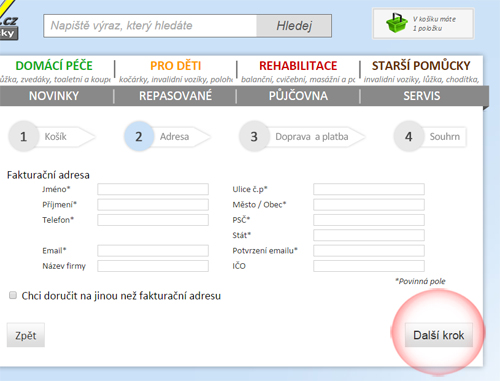The width and height of the screenshot is (500, 381).
Task: Open the DOMÁCÍ PÉČE category
Action: pos(54,66)
